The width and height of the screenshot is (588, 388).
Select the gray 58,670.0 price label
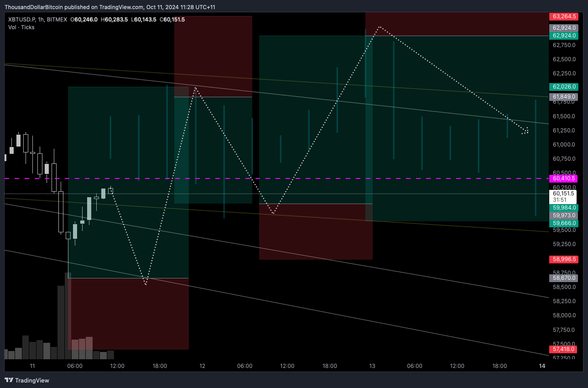[x=565, y=278]
